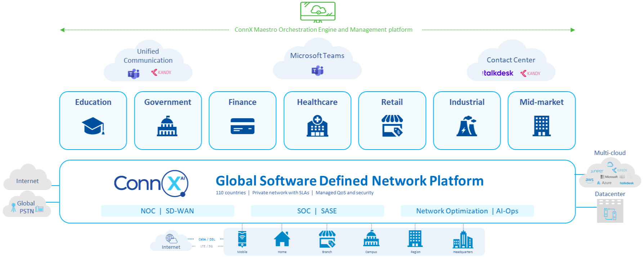Select the Education graduation cap icon
This screenshot has width=644, height=257.
93,126
